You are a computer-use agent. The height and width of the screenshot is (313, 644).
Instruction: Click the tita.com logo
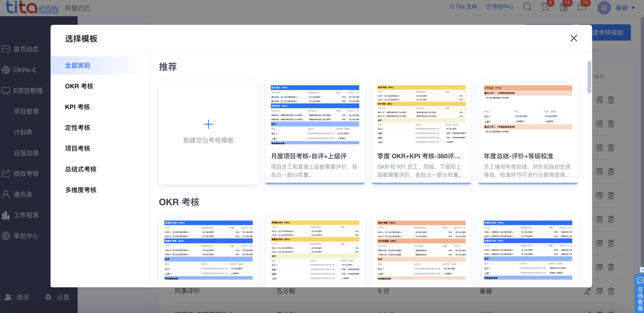(x=32, y=7)
